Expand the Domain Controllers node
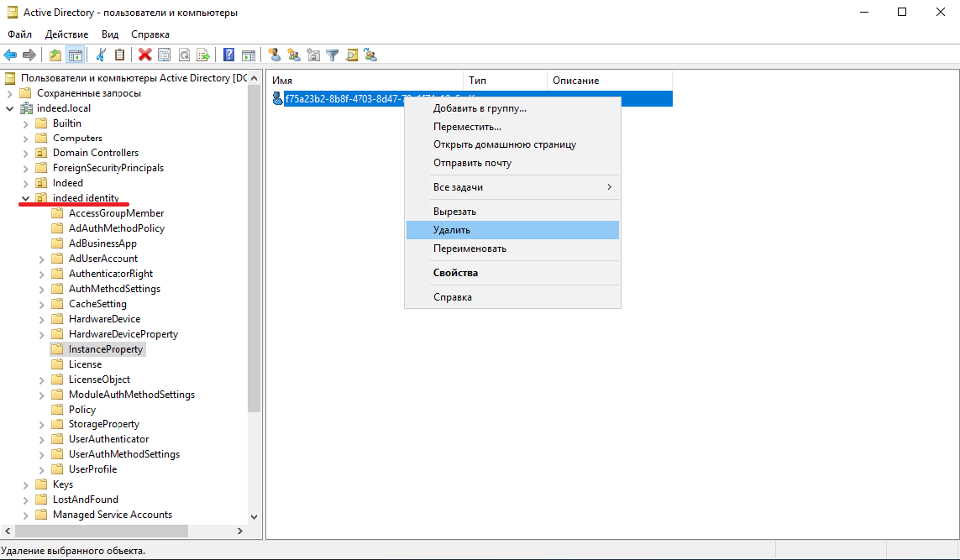 click(25, 153)
